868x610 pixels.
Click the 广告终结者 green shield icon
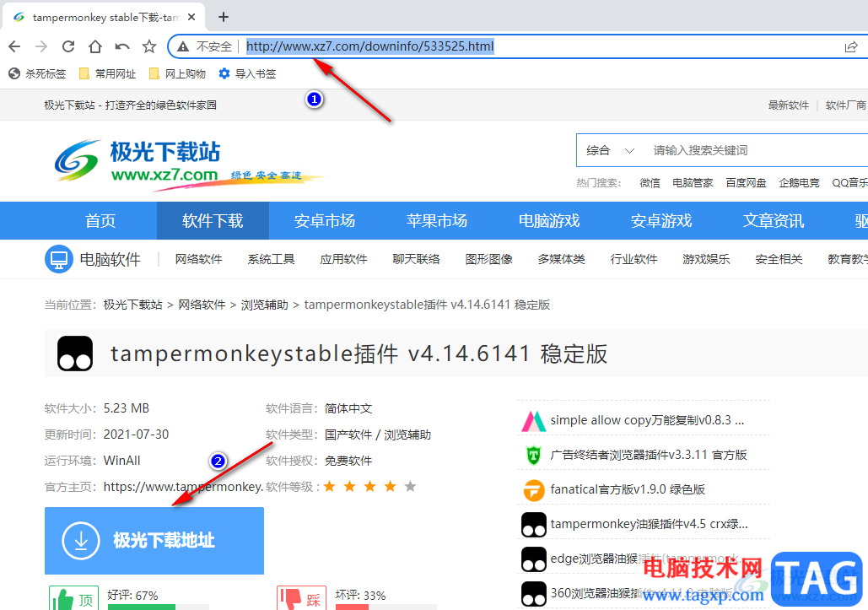pos(534,456)
